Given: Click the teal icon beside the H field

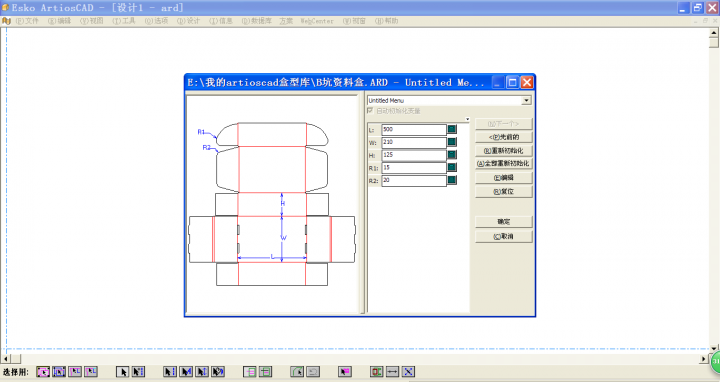Looking at the screenshot, I should point(452,155).
